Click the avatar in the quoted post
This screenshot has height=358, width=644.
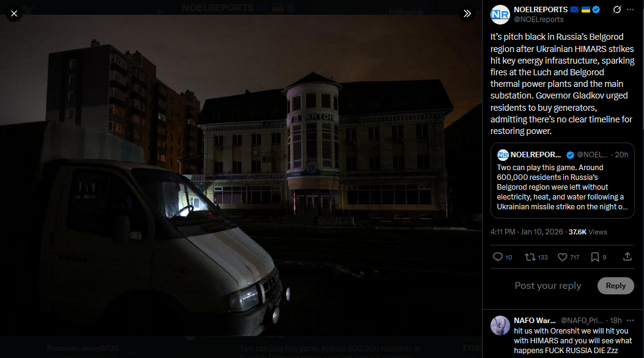503,155
